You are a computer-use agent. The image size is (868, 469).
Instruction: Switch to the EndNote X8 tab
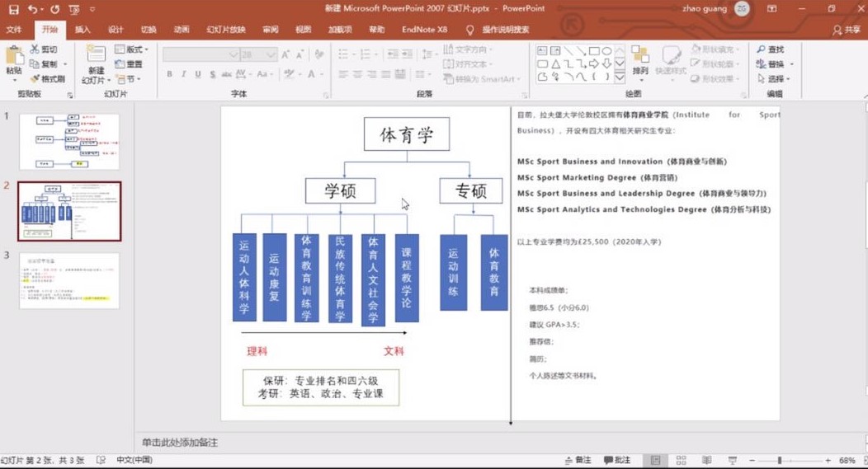click(x=424, y=30)
